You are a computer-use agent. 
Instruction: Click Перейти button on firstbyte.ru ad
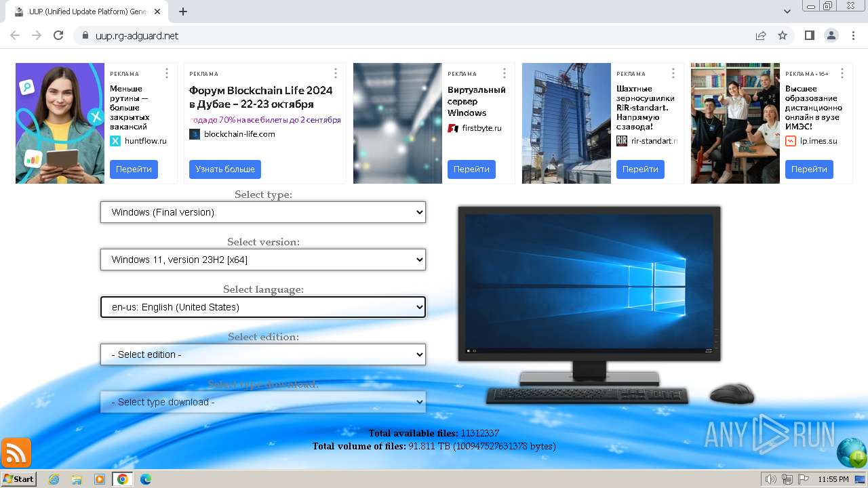click(471, 169)
